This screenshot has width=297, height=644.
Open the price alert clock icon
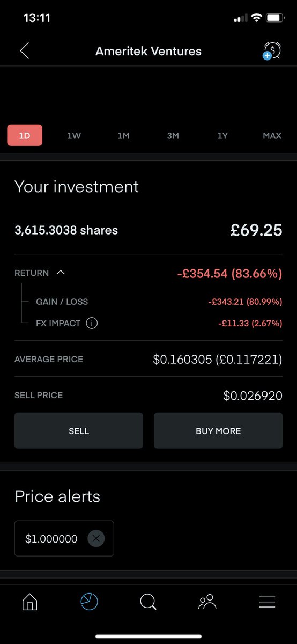point(272,50)
